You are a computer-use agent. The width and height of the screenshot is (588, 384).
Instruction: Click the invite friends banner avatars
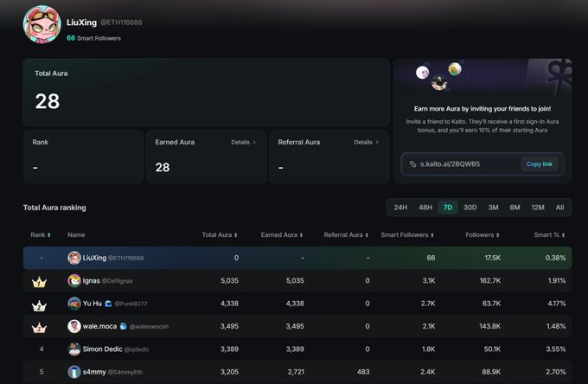click(x=438, y=76)
